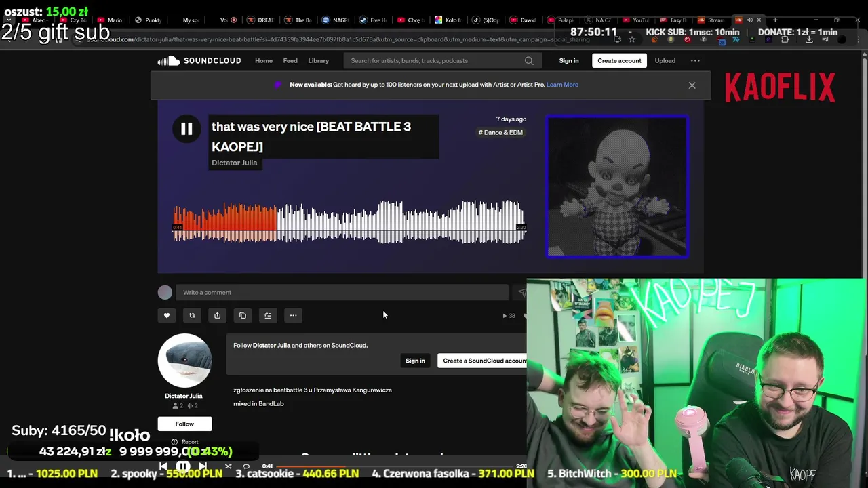
Task: Click the Dictator Julia name below the avatar
Action: coord(184,396)
